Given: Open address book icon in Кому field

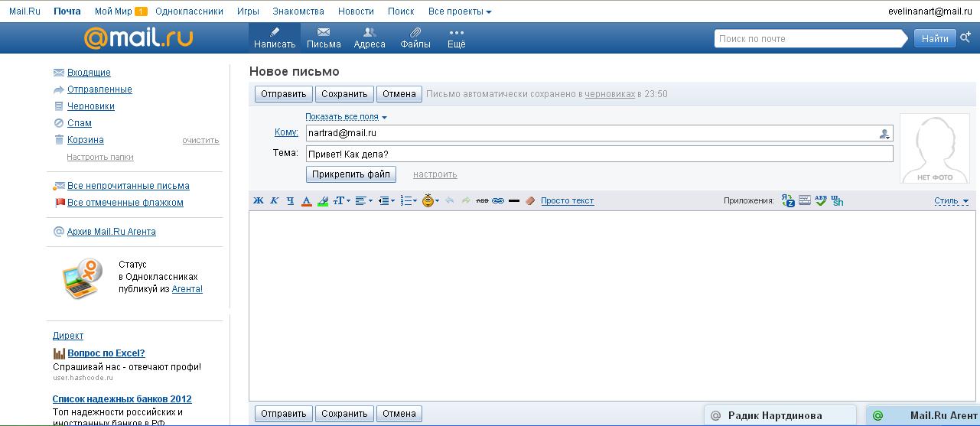Looking at the screenshot, I should click(885, 133).
